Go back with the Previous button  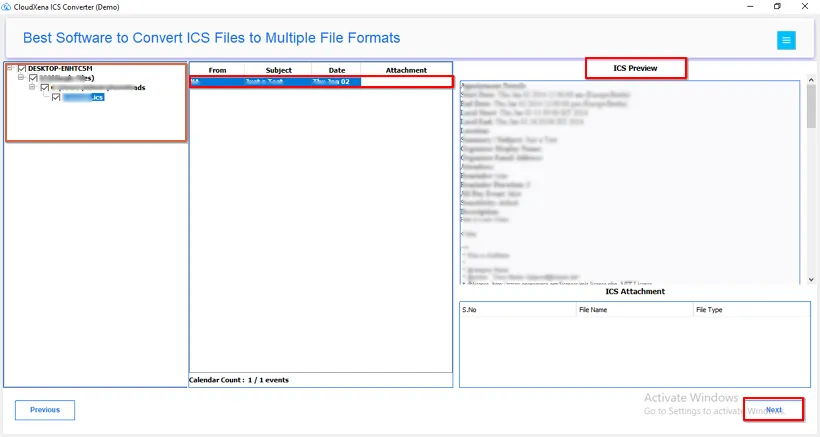[45, 410]
